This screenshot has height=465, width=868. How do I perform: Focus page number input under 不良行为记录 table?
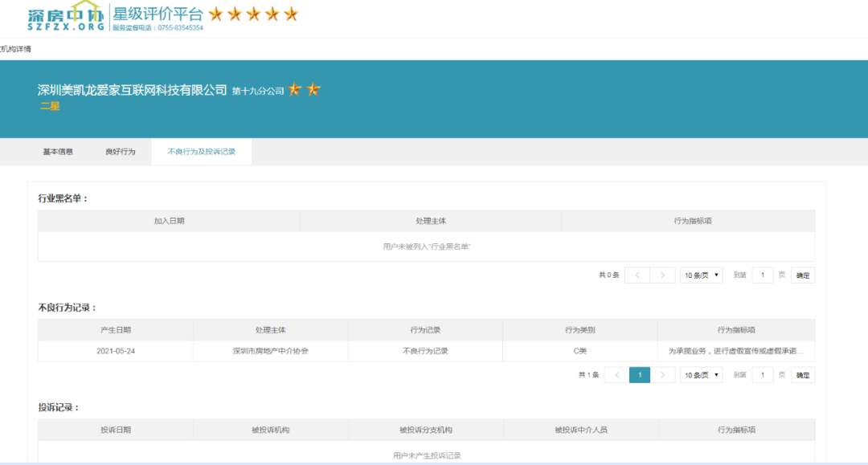point(762,375)
